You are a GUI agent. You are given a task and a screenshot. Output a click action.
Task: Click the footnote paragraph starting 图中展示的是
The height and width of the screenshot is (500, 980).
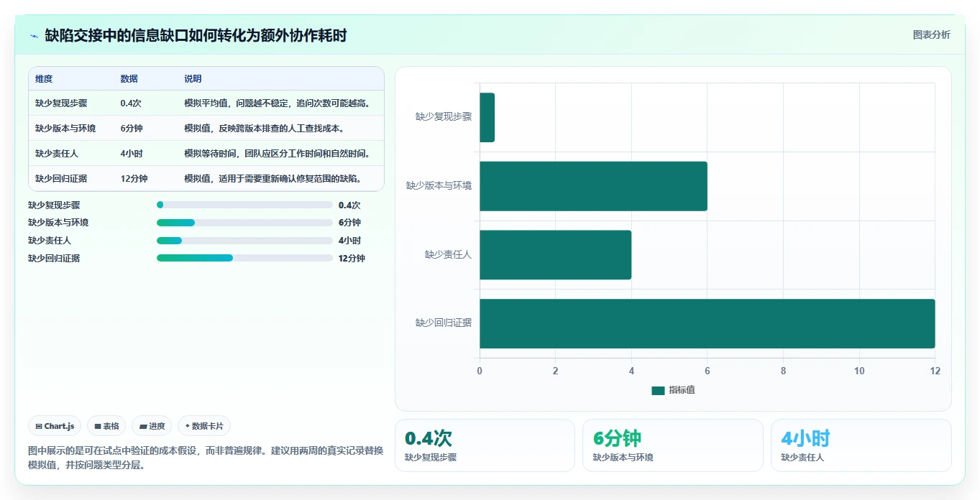(x=206, y=458)
